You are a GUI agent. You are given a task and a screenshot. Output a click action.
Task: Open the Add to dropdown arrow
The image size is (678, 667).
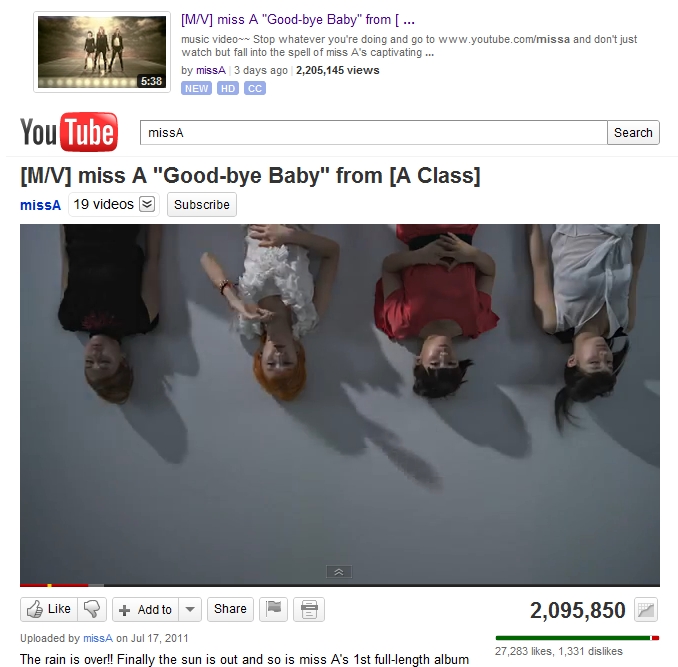click(190, 610)
